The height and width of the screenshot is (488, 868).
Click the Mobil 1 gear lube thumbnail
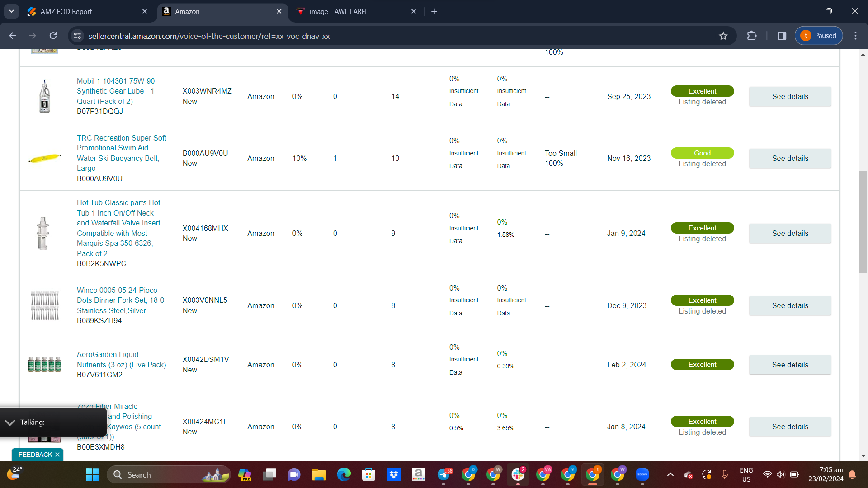[x=44, y=96]
